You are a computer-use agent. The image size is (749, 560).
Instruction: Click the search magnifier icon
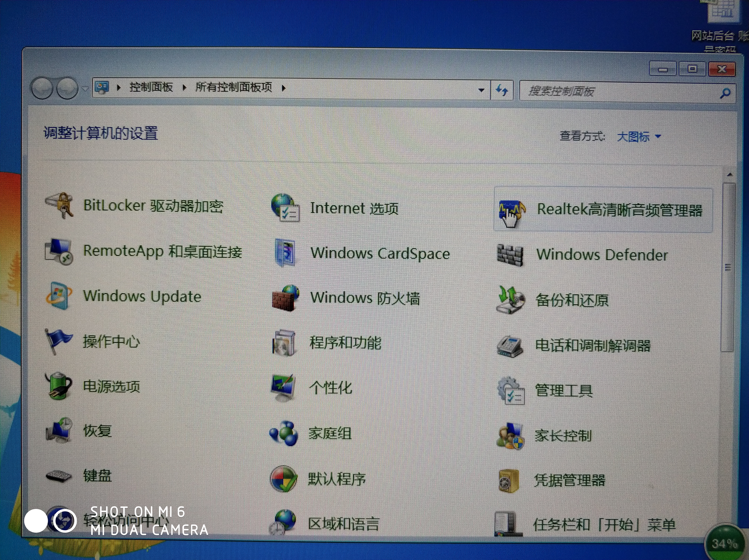coord(725,93)
